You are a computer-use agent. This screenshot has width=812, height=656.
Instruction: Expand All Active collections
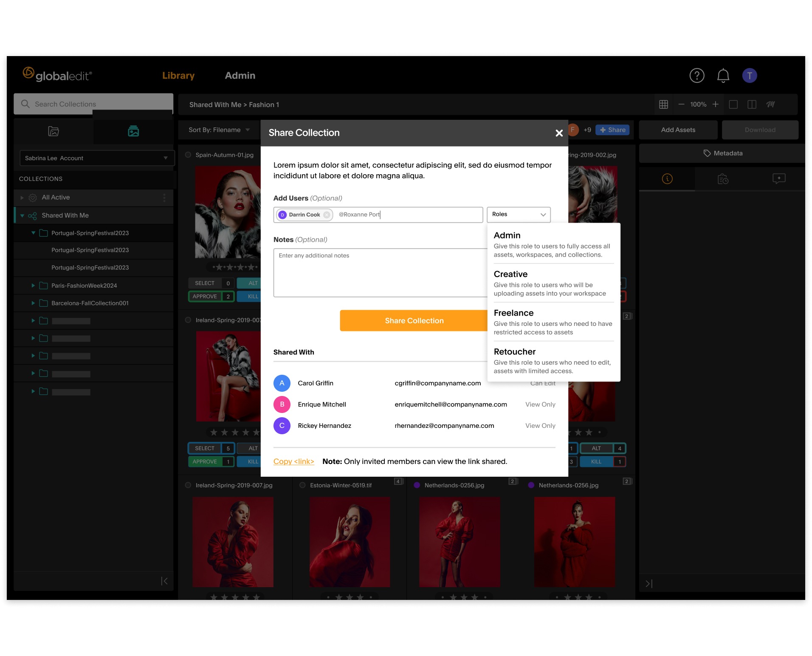(x=22, y=198)
